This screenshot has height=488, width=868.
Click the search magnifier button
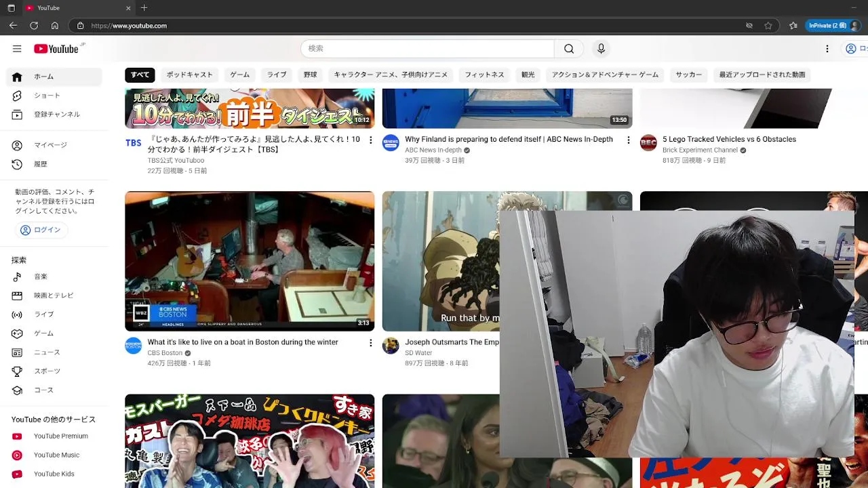569,49
